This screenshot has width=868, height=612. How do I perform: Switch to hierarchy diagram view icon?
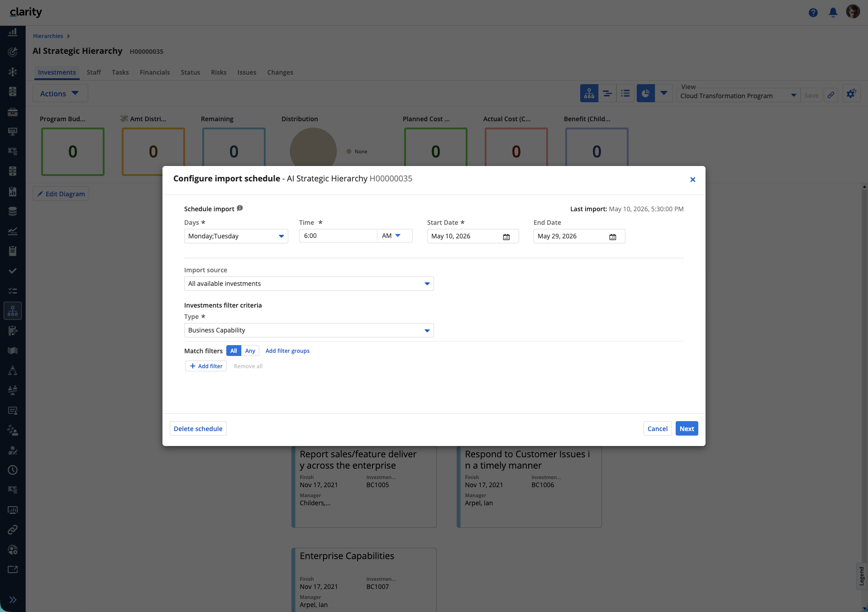click(x=589, y=94)
